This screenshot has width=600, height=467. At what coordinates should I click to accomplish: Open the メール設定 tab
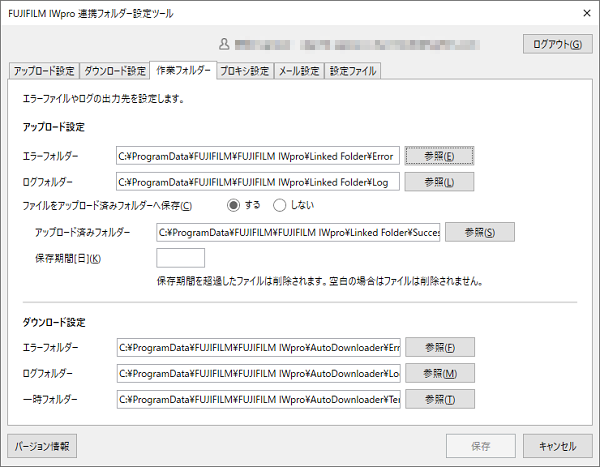(x=299, y=71)
